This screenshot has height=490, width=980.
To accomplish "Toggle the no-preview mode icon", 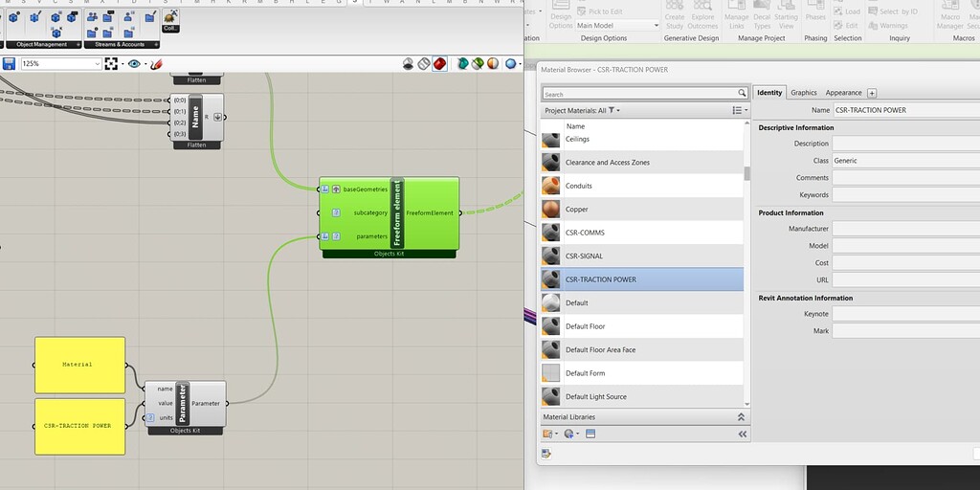I will tap(408, 64).
